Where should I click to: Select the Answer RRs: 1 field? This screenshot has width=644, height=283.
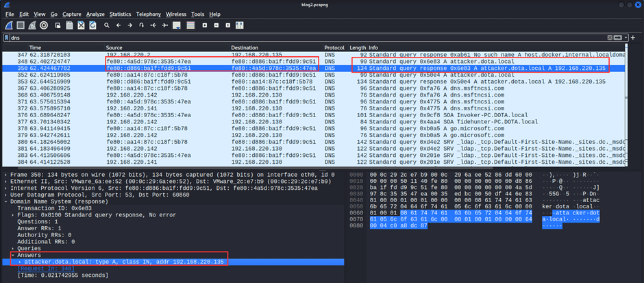(39, 228)
